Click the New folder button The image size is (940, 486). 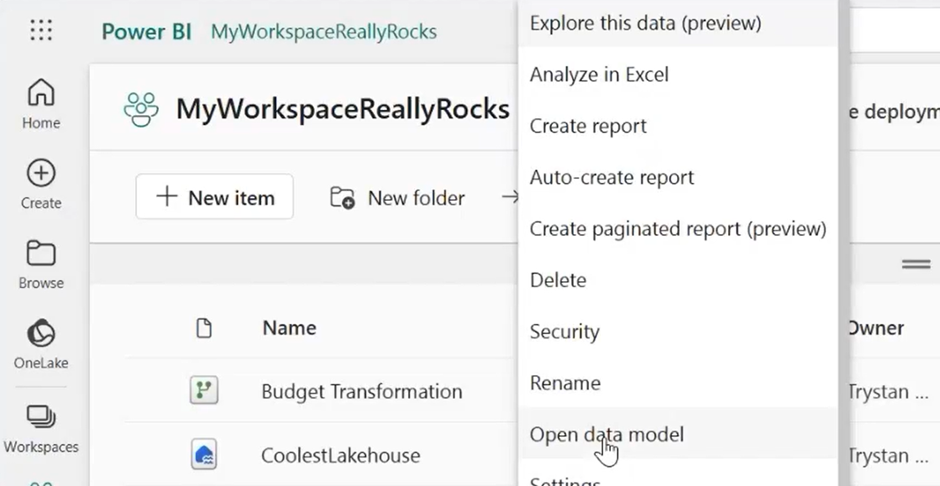(398, 198)
